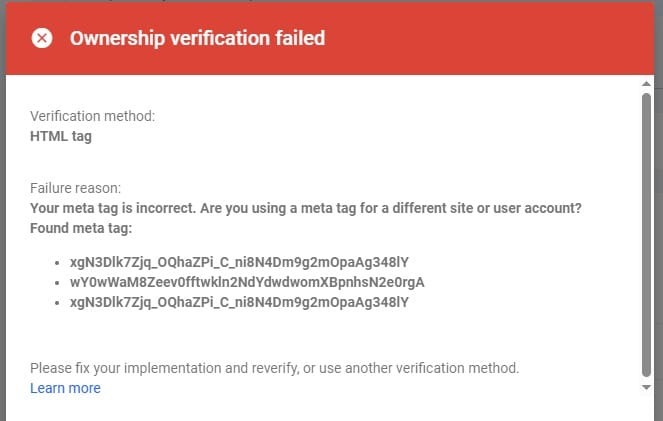Click the last listed meta tag code

239,301
